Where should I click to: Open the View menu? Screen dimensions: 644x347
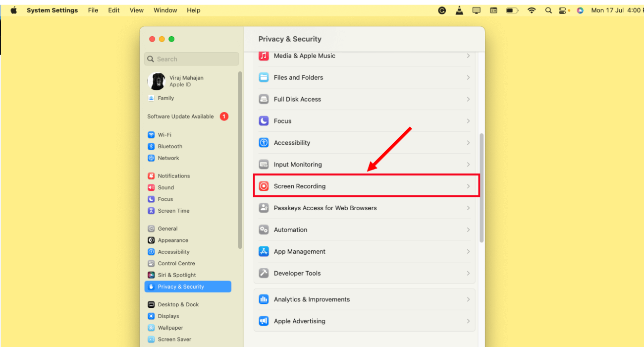[137, 10]
